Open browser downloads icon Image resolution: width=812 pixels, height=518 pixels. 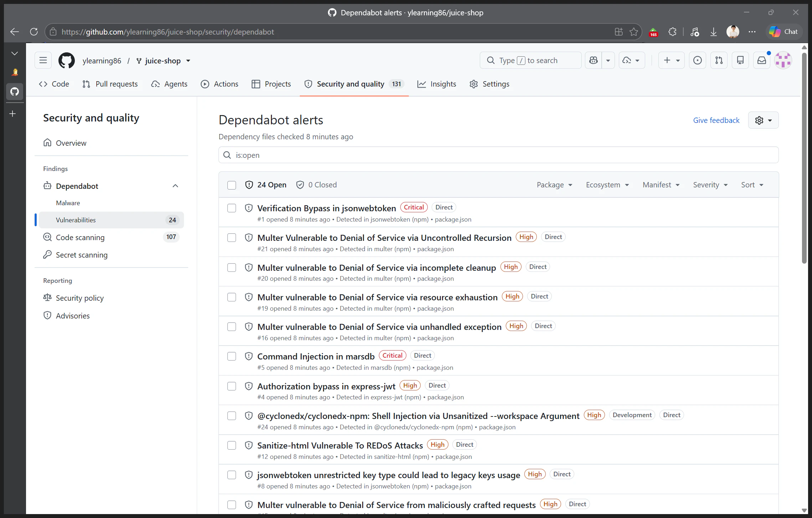[714, 32]
